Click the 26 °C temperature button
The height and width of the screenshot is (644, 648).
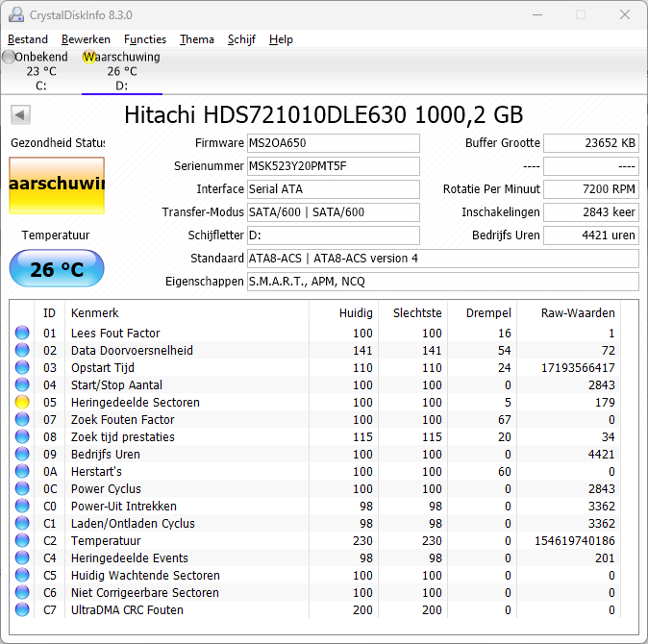tap(57, 269)
